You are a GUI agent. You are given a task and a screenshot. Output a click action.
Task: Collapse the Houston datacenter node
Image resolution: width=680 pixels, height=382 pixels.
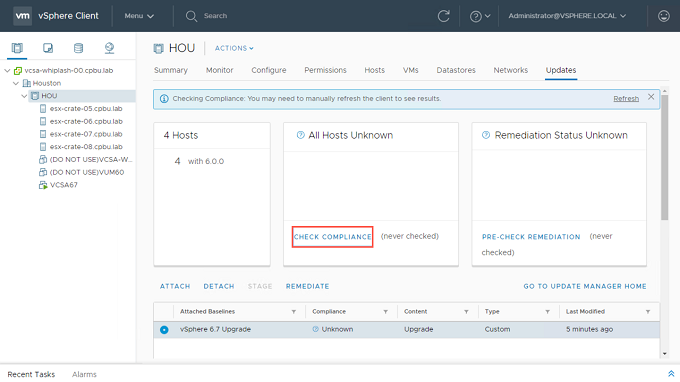(16, 83)
